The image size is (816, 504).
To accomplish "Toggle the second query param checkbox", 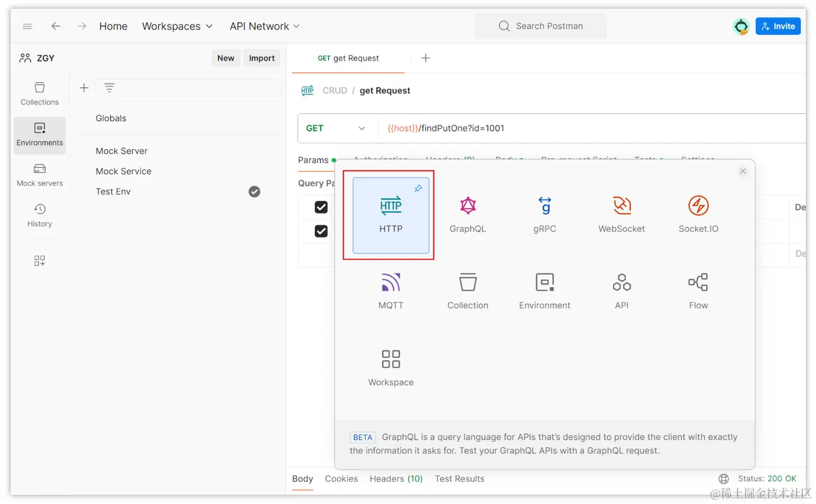I will pos(321,231).
